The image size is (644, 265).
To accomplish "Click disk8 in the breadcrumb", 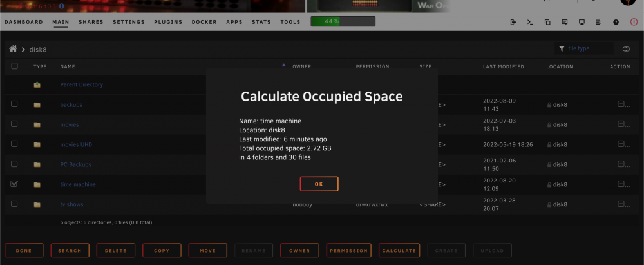I will coord(38,50).
